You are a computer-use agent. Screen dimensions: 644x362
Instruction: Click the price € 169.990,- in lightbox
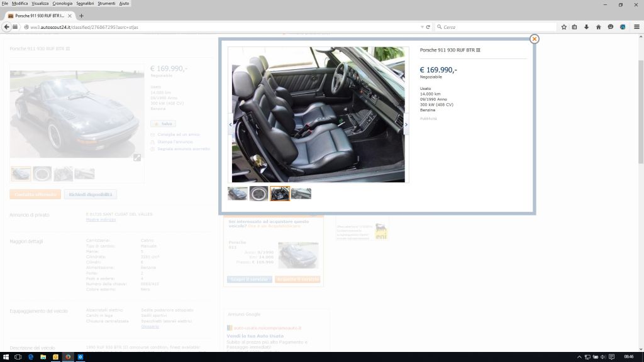438,70
